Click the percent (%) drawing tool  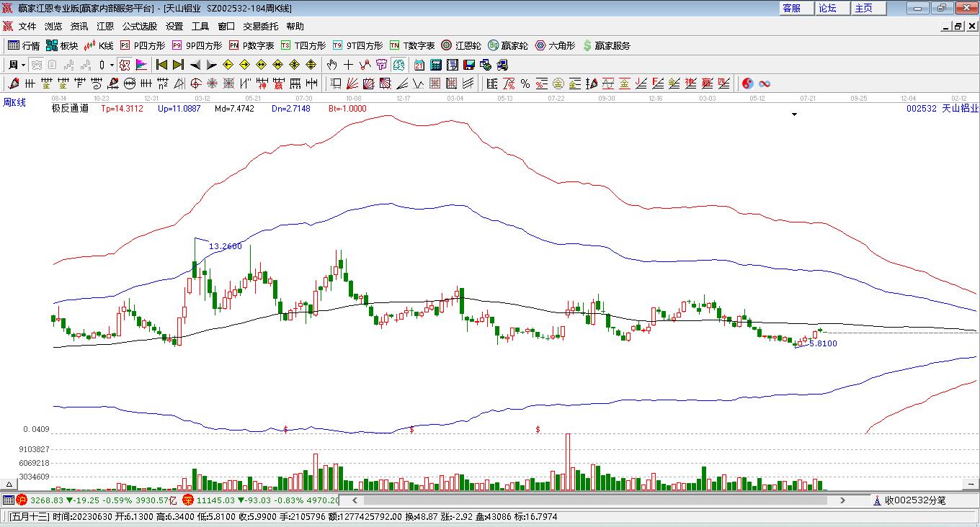525,84
